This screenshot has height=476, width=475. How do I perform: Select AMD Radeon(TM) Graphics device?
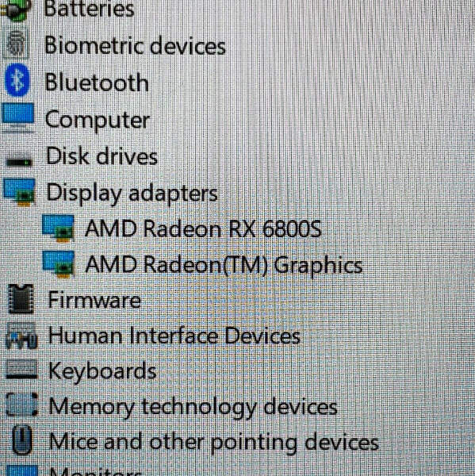coord(224,265)
